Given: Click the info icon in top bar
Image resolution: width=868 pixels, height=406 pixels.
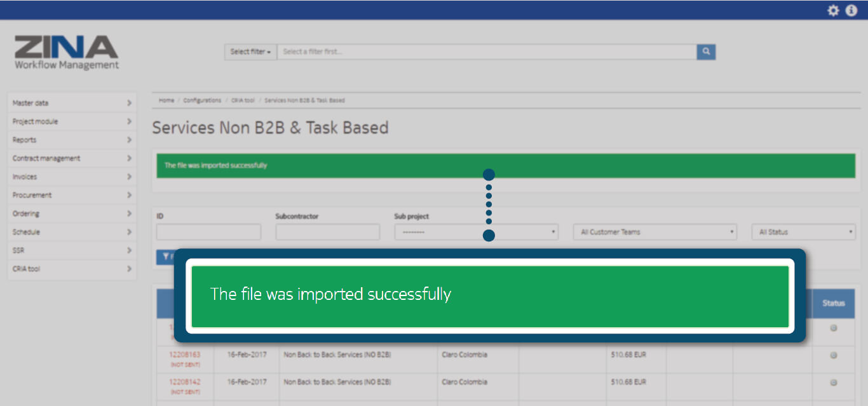Looking at the screenshot, I should click(851, 10).
